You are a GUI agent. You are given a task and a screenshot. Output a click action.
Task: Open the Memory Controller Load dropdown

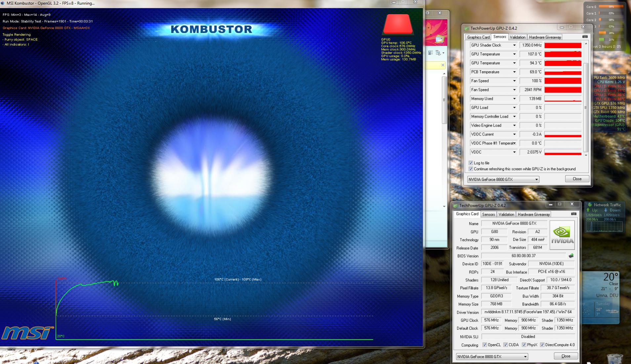pos(514,117)
